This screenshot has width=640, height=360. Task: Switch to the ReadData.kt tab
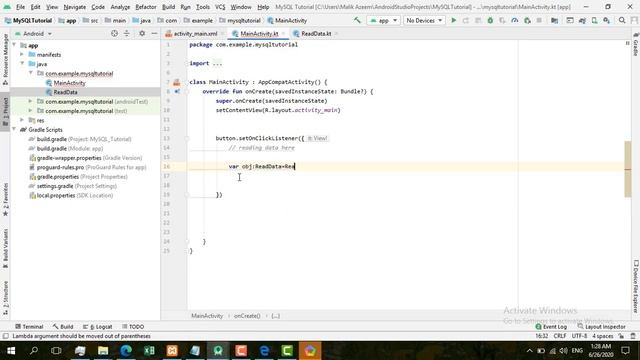(316, 33)
